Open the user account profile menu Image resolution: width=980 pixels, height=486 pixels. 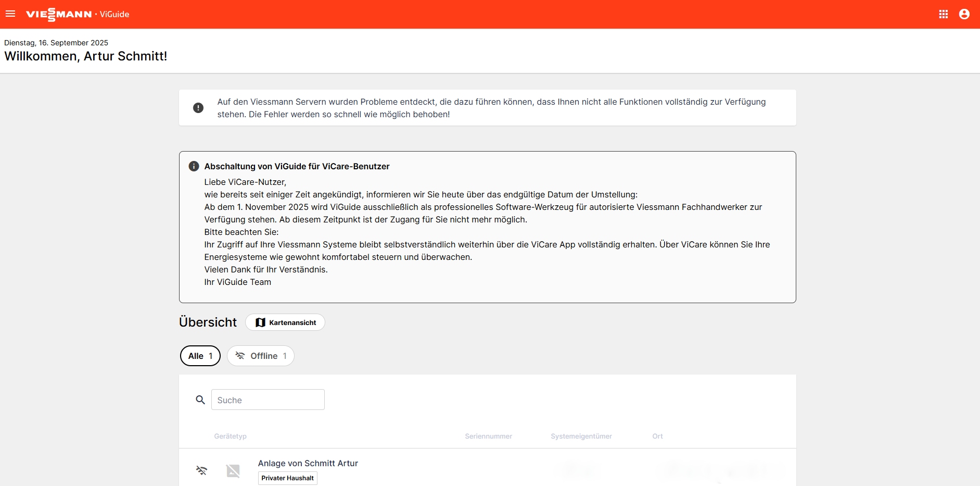(x=964, y=14)
